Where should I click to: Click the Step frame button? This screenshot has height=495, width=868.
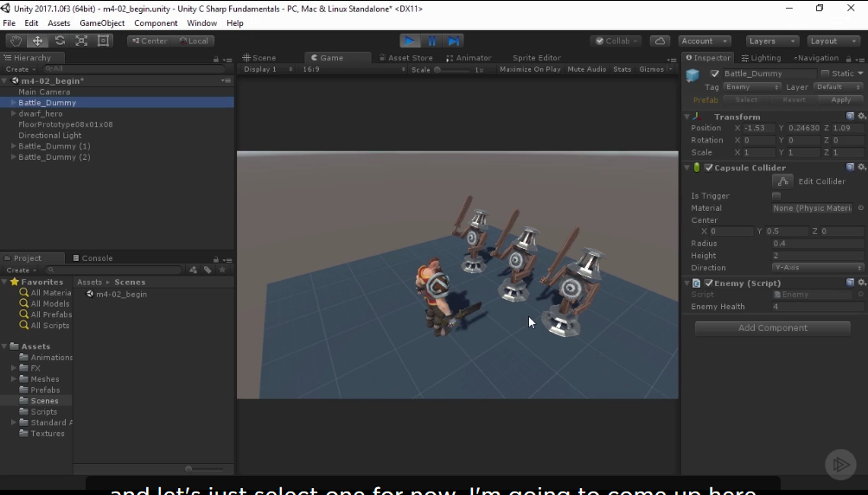click(453, 41)
